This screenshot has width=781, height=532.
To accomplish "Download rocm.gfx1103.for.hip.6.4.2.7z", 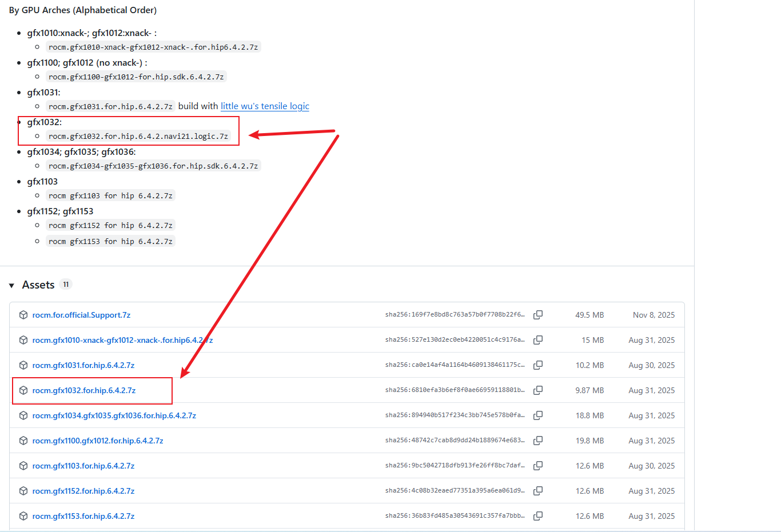I will [x=83, y=466].
